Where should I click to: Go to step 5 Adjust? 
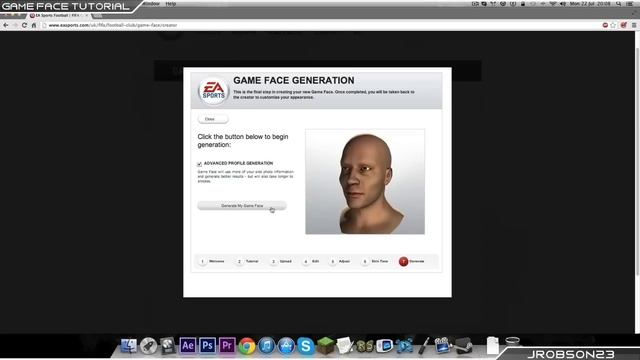(x=340, y=261)
